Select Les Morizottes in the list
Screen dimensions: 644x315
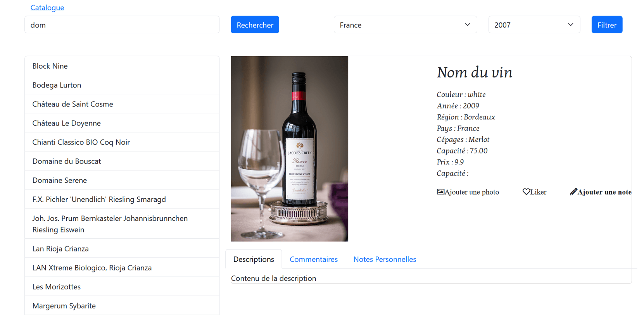(122, 287)
